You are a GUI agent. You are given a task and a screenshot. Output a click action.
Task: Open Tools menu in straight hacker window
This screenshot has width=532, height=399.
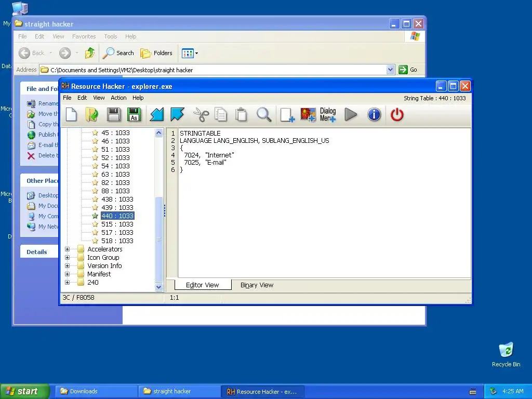click(110, 36)
